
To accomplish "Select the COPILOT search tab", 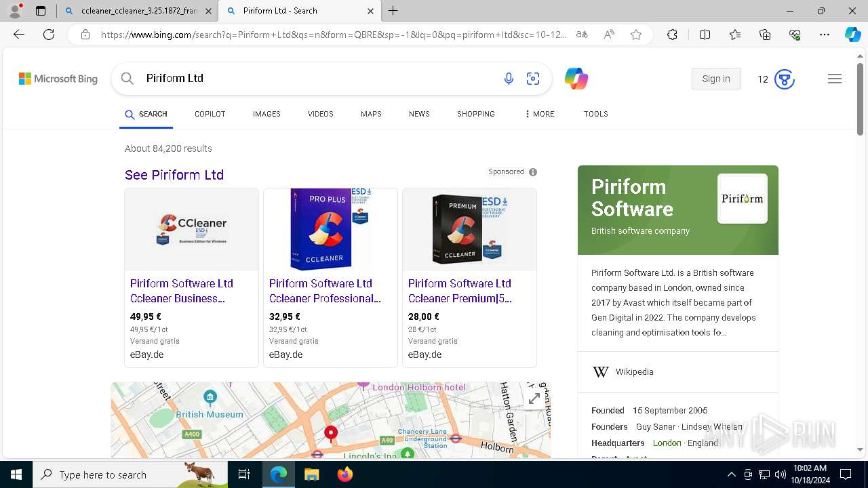I will (x=210, y=114).
